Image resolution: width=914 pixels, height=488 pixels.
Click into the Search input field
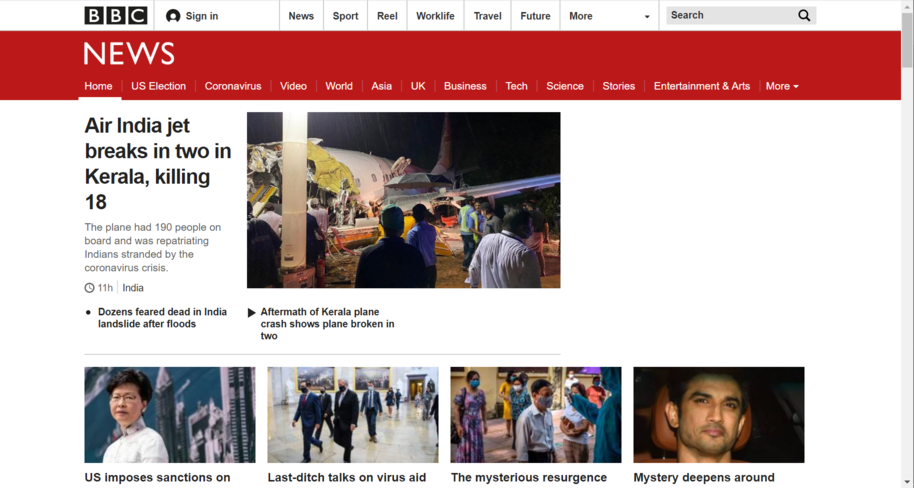[731, 16]
